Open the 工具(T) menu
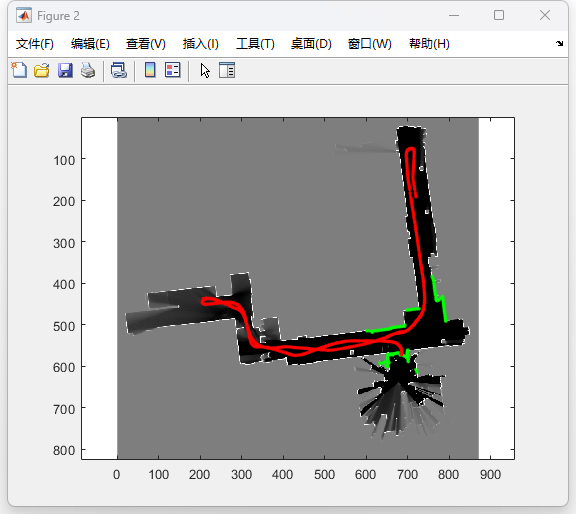576x514 pixels. (255, 44)
